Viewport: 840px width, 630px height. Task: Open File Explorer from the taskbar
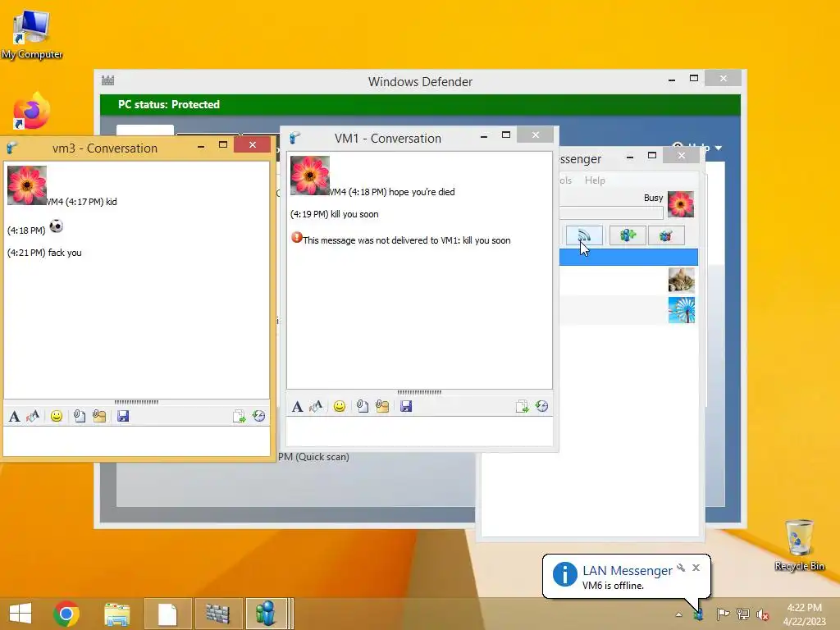click(116, 614)
